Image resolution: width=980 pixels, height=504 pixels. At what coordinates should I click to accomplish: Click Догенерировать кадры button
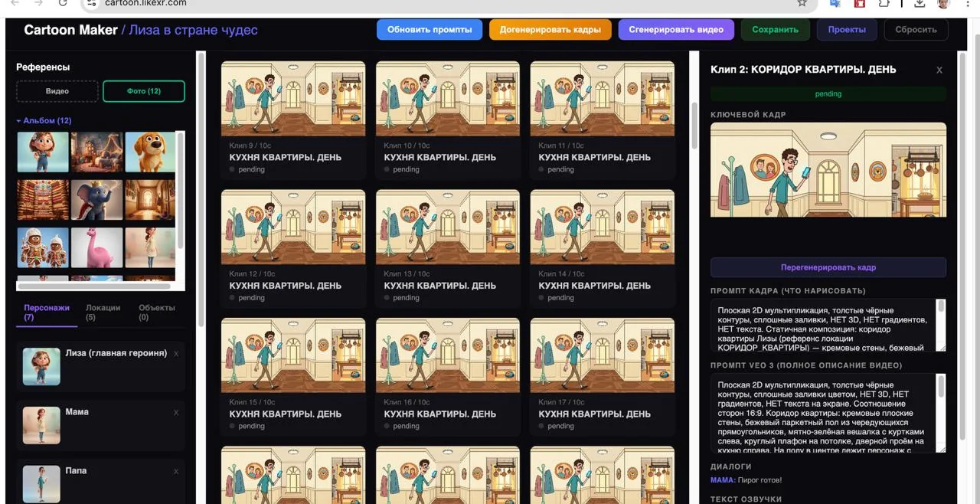click(550, 30)
